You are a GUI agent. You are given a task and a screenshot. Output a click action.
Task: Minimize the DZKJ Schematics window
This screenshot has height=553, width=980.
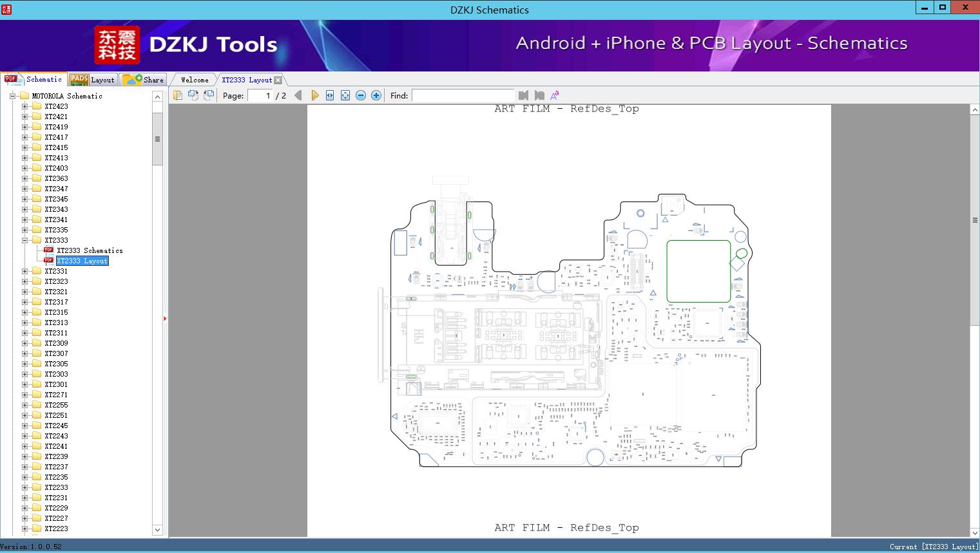[x=924, y=7]
